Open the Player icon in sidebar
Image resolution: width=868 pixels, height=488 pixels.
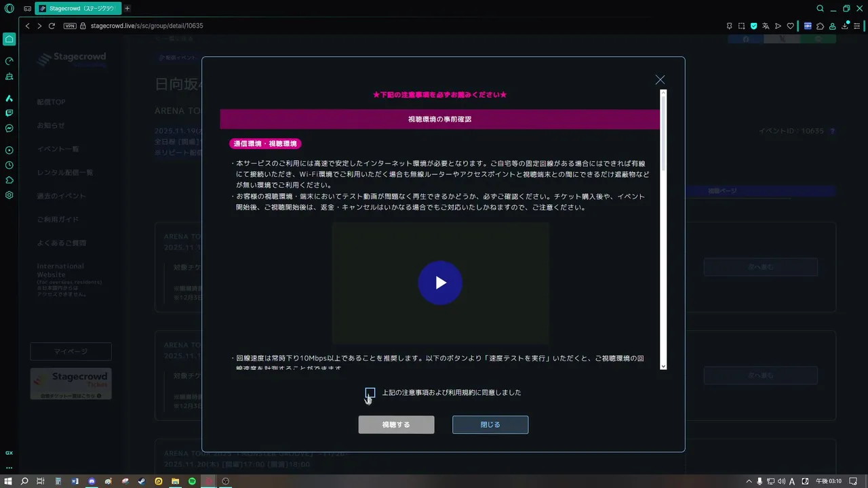9,150
